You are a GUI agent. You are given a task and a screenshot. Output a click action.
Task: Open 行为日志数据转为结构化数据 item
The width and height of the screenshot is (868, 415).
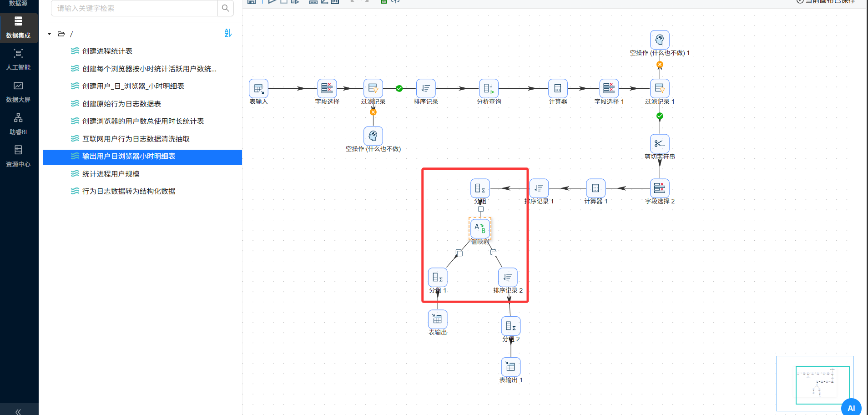[129, 191]
